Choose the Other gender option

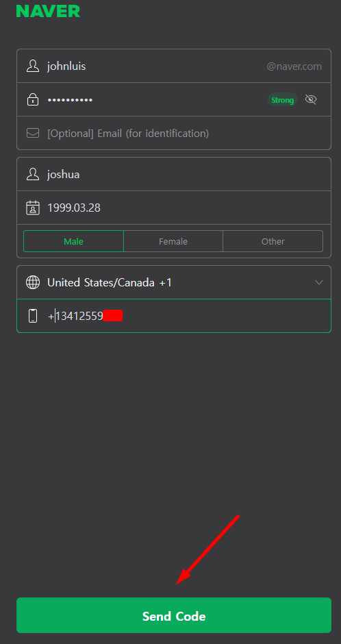(x=273, y=241)
